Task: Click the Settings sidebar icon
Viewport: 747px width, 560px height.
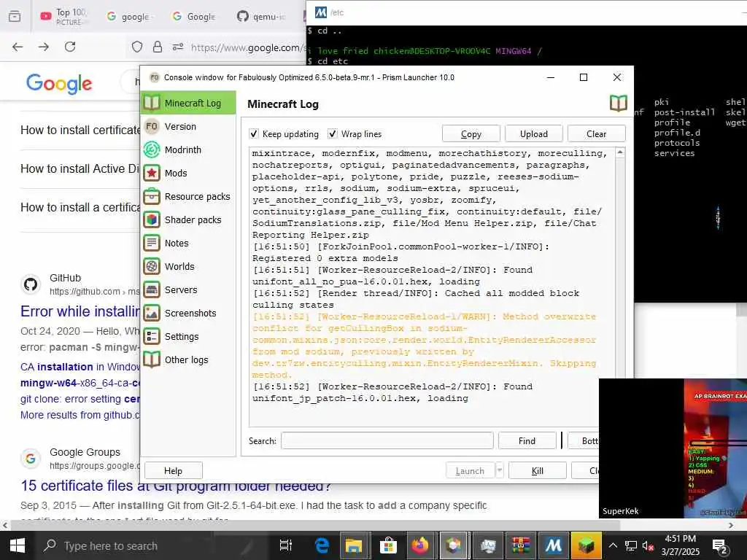Action: tap(152, 336)
